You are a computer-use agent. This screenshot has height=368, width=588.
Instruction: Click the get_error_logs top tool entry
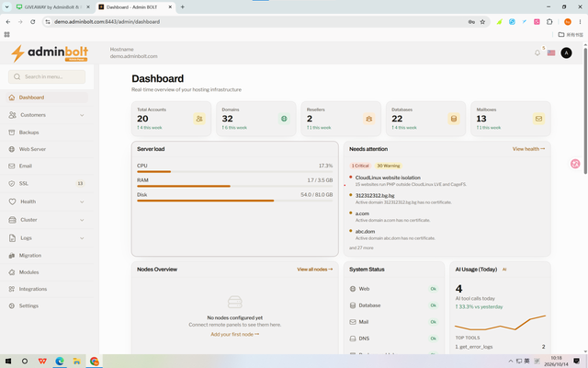pos(500,347)
